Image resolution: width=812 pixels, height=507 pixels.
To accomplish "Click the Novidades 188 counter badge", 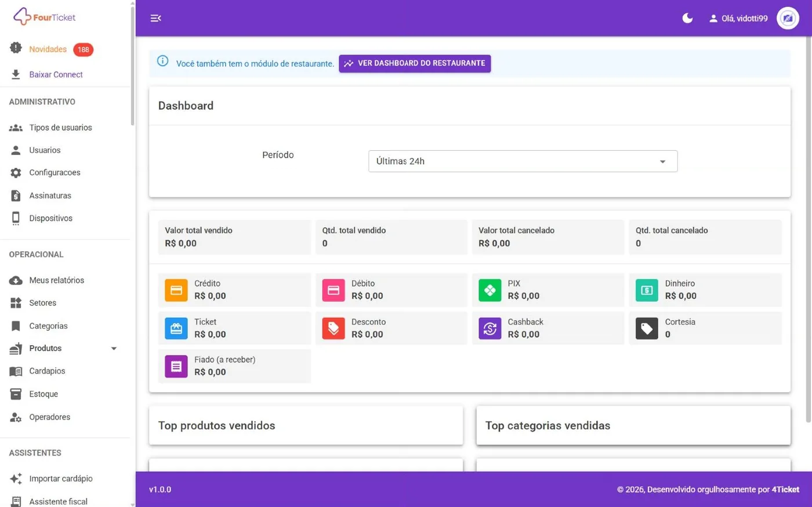I will [x=84, y=50].
